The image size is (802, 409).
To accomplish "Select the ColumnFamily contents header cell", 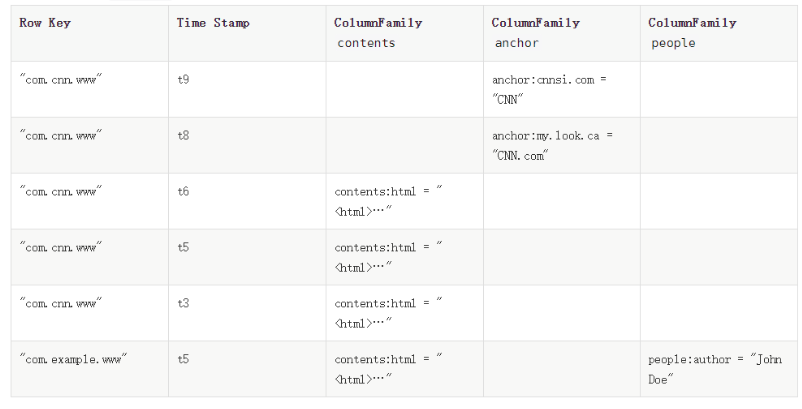I will [405, 34].
